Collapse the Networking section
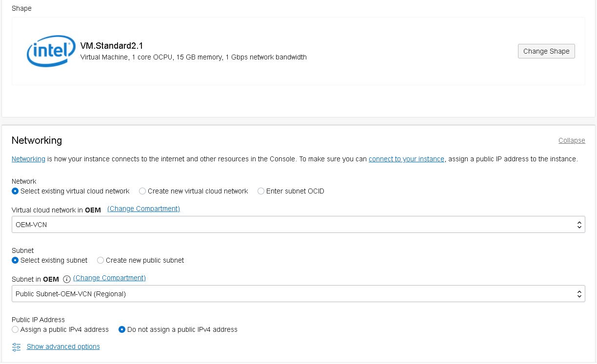The height and width of the screenshot is (364, 597). [572, 140]
